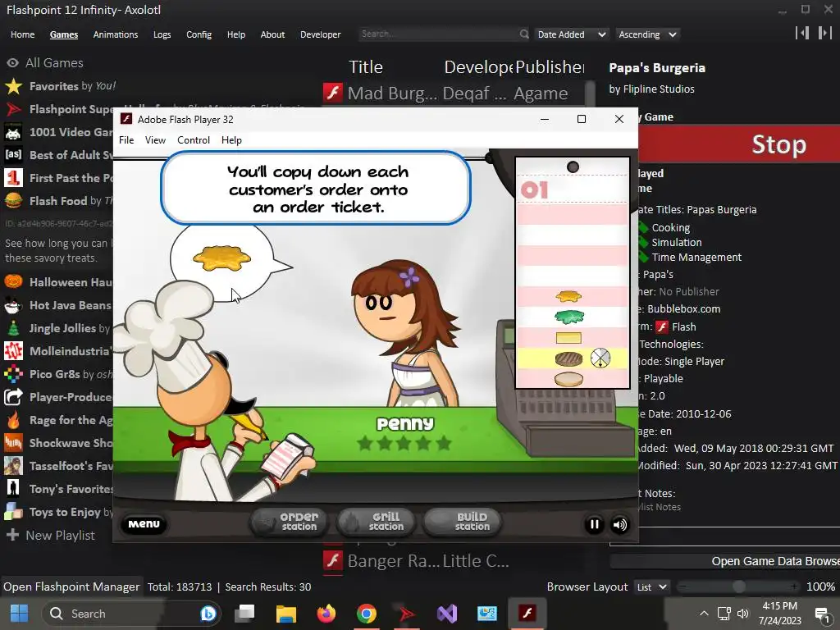
Task: Select the Time Management tag
Action: pos(696,257)
